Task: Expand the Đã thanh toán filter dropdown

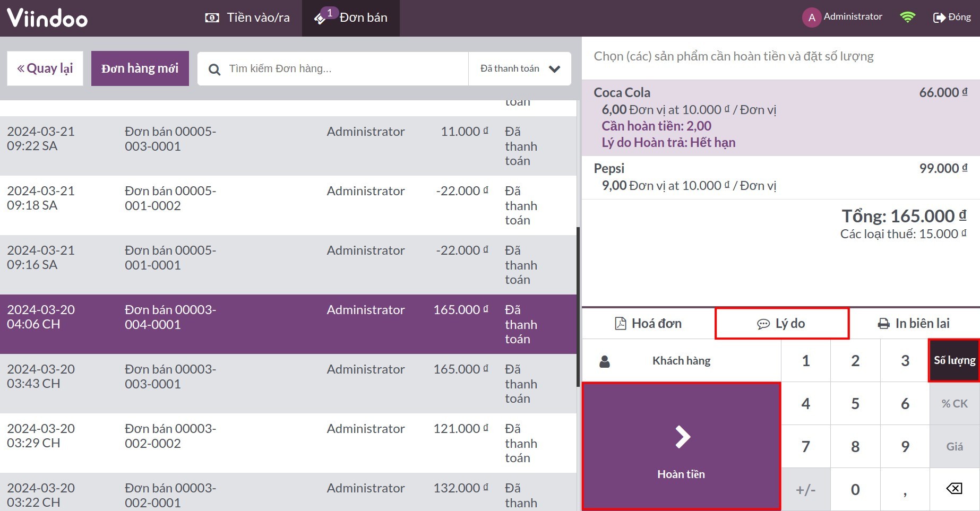Action: 520,68
